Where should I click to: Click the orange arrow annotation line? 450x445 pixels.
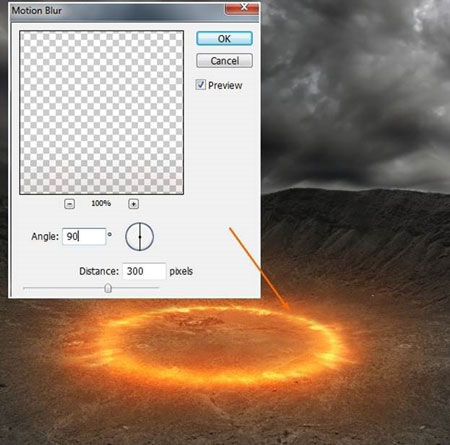pos(259,269)
